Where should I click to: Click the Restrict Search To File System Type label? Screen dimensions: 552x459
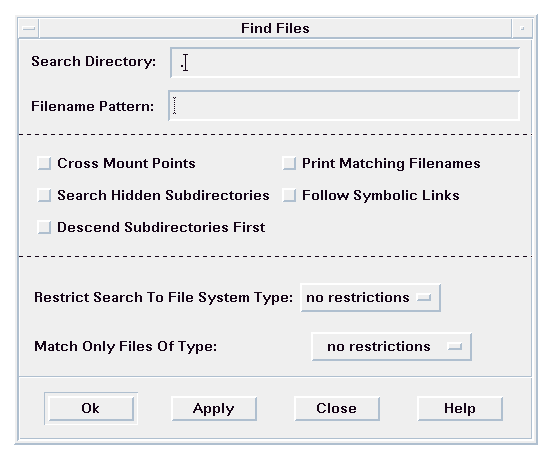click(x=163, y=298)
